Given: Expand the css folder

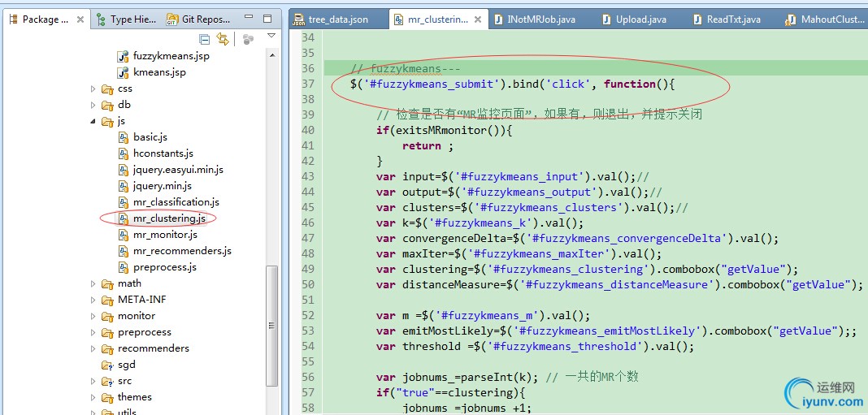Looking at the screenshot, I should click(93, 89).
